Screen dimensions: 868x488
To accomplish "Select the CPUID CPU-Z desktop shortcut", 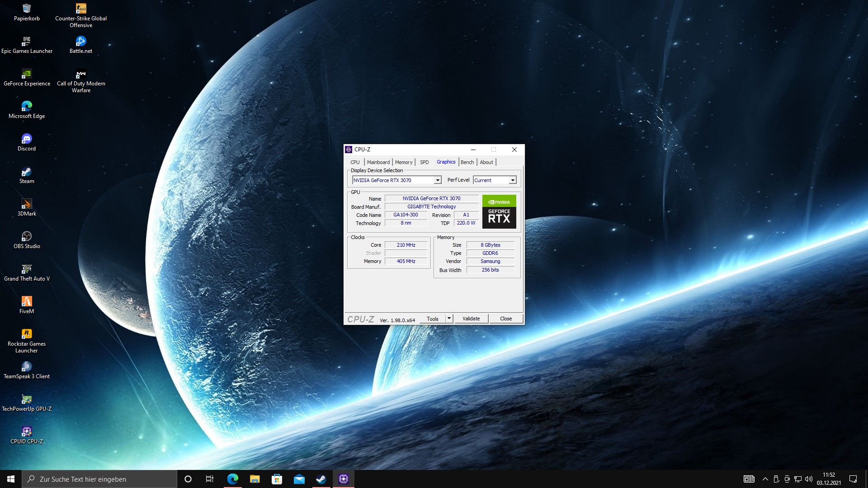I will 27,432.
